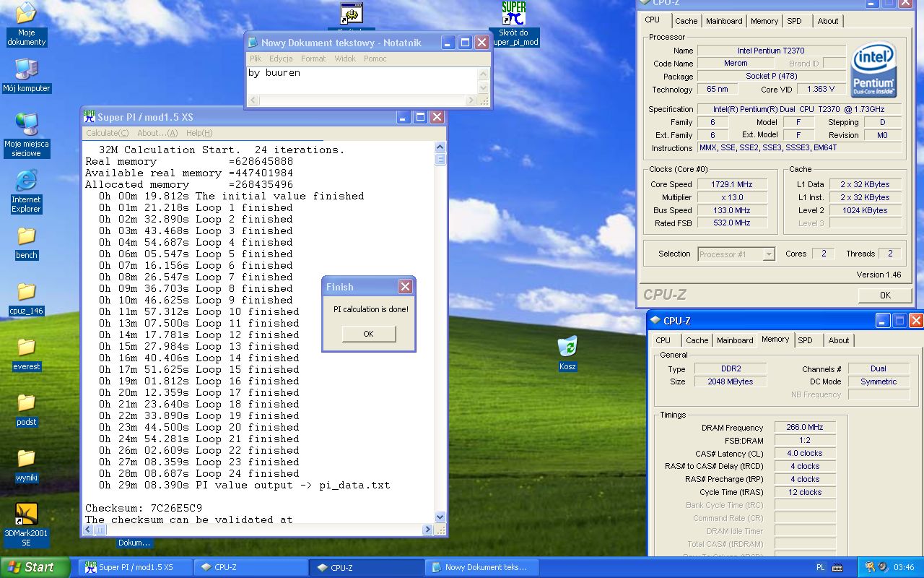The height and width of the screenshot is (578, 924).
Task: Click OK button in upper CPU-Z window
Action: (x=885, y=295)
